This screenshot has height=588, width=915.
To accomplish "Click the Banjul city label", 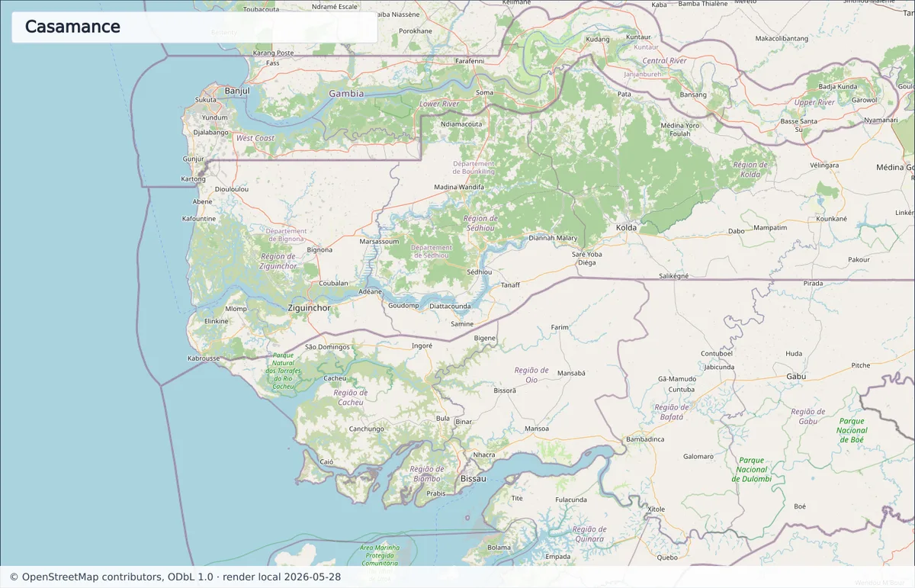I will [x=237, y=91].
